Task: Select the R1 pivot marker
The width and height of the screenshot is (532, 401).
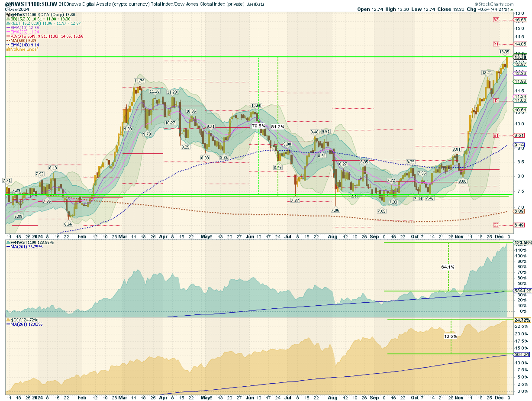Action: [496, 44]
